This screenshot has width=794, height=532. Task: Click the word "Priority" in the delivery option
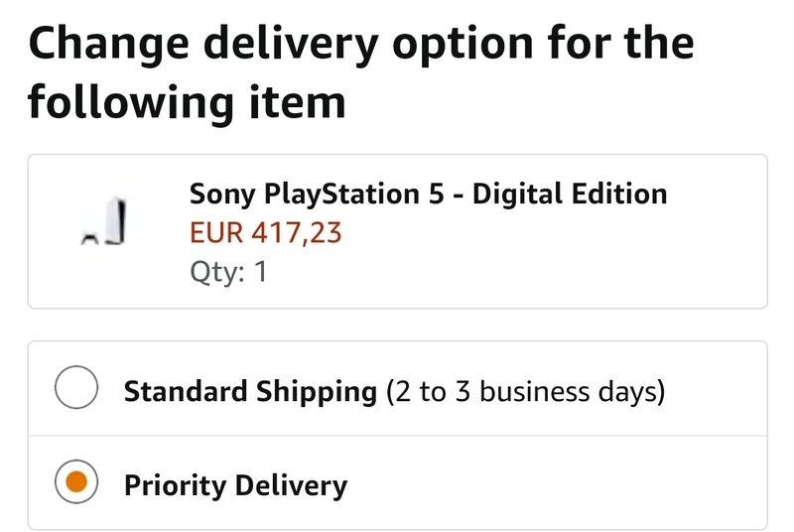(x=175, y=486)
